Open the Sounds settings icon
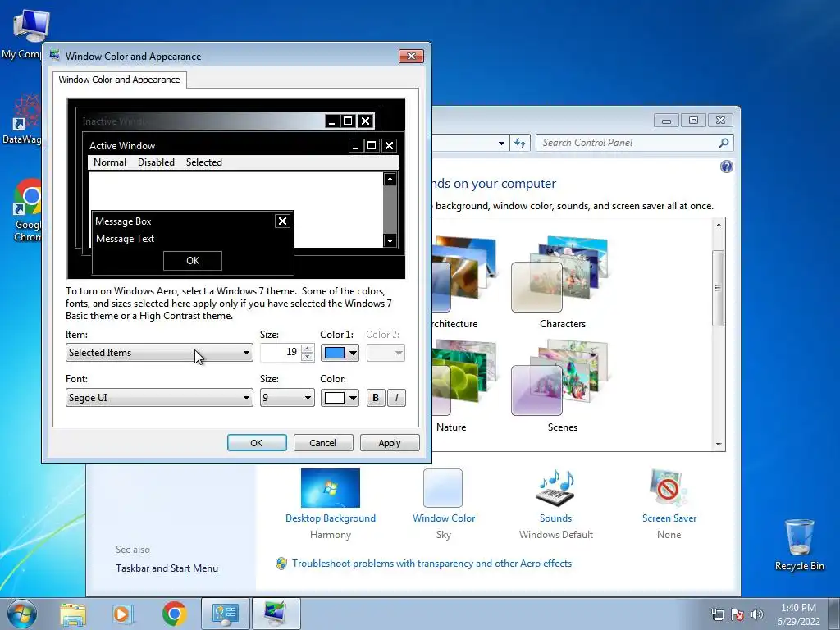Screen dimensions: 840x630 point(555,487)
